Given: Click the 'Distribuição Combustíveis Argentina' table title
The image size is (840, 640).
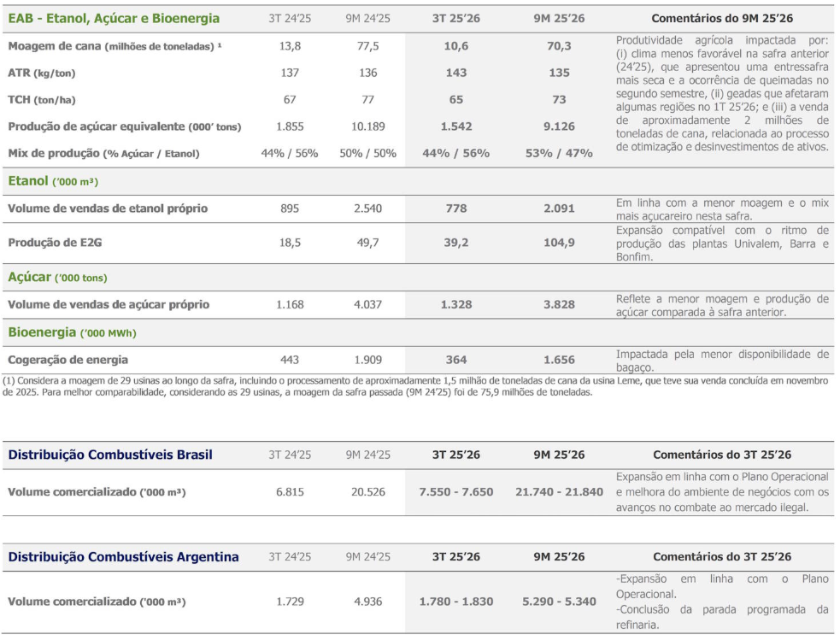Looking at the screenshot, I should coord(123,557).
